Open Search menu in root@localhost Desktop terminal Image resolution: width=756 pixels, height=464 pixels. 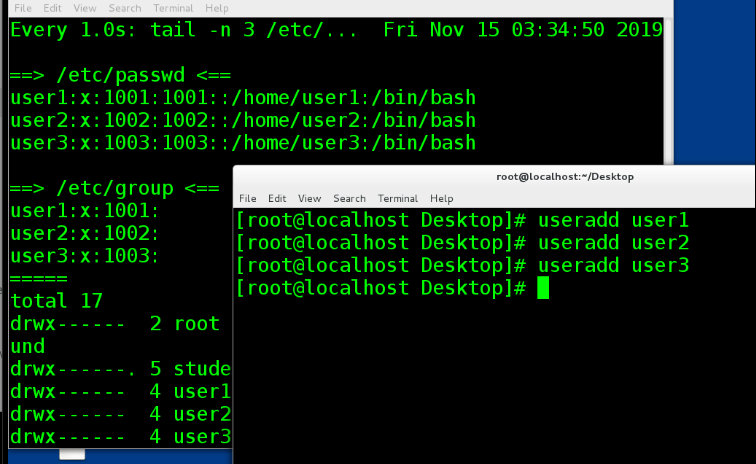coord(350,198)
